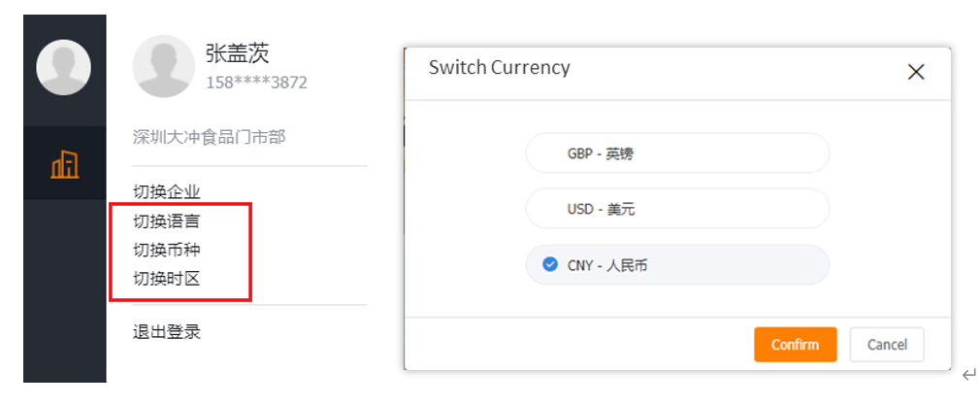Viewport: 980px width, 405px height.
Task: Choose 切换币种 from the profile menu
Action: click(x=166, y=250)
